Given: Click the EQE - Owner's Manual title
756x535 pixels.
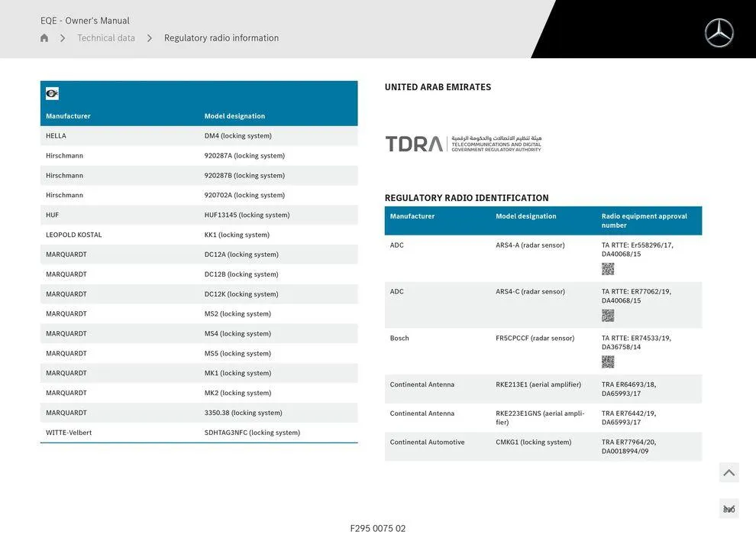Looking at the screenshot, I should pyautogui.click(x=82, y=20).
